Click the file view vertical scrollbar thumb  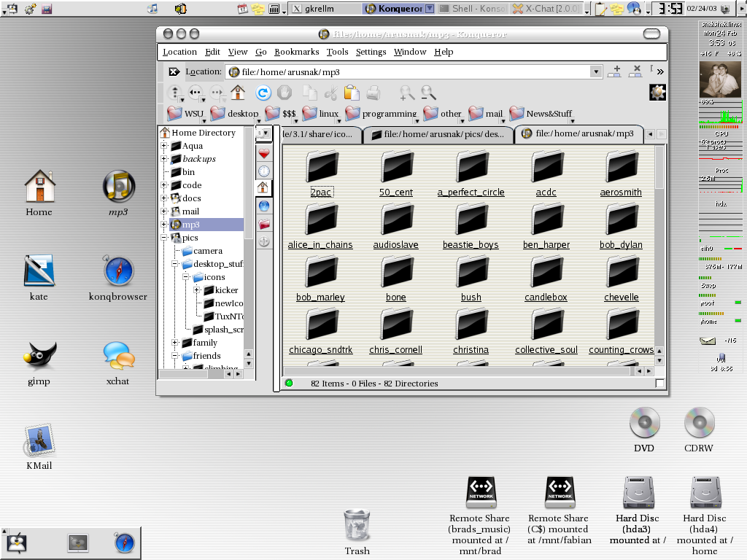tap(659, 167)
